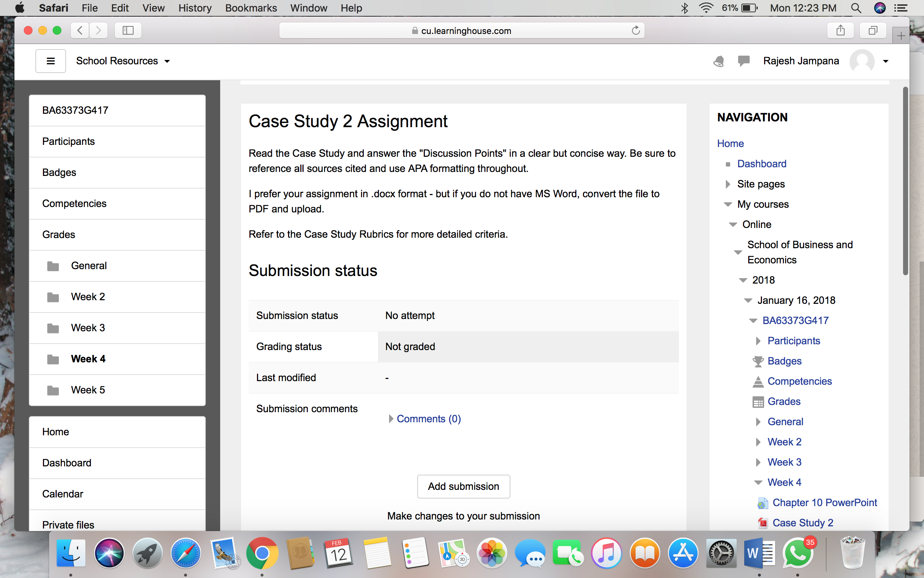Open the notifications bell icon

point(718,61)
